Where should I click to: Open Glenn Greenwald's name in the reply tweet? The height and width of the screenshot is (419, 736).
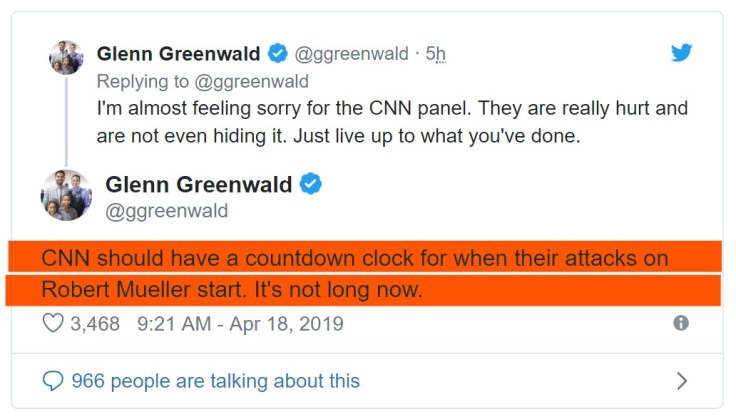(x=178, y=54)
